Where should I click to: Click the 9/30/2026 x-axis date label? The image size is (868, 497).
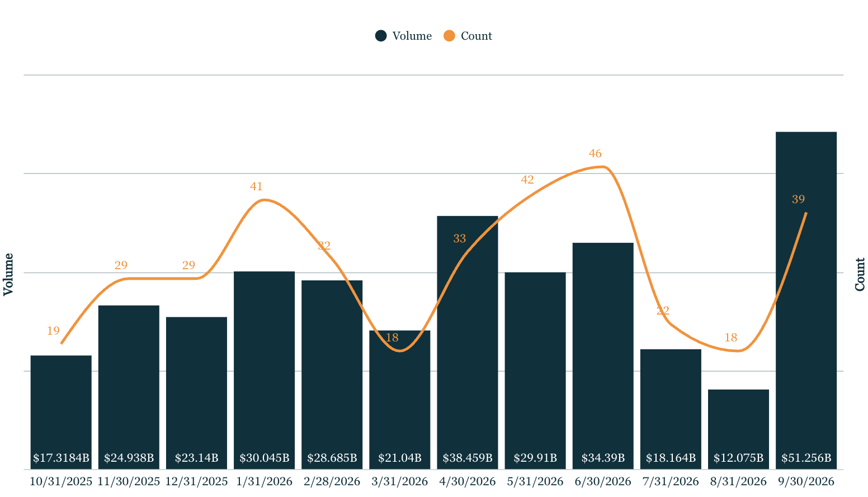(x=806, y=481)
